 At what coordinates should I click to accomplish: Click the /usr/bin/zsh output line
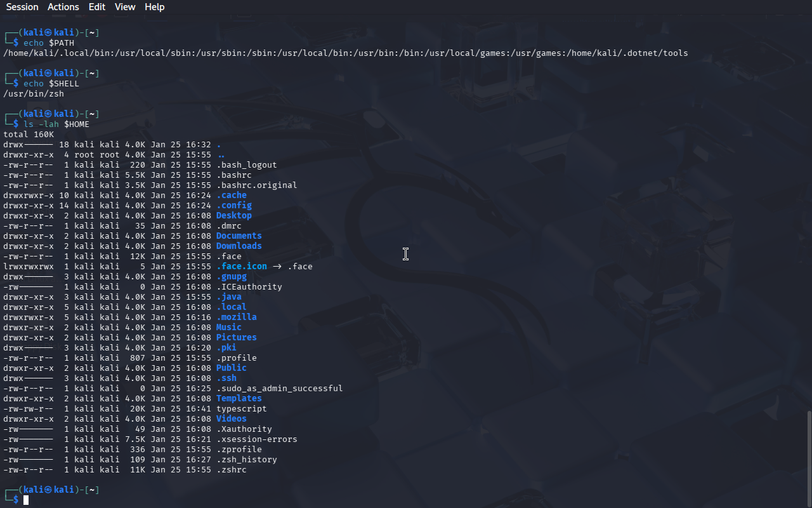(34, 94)
